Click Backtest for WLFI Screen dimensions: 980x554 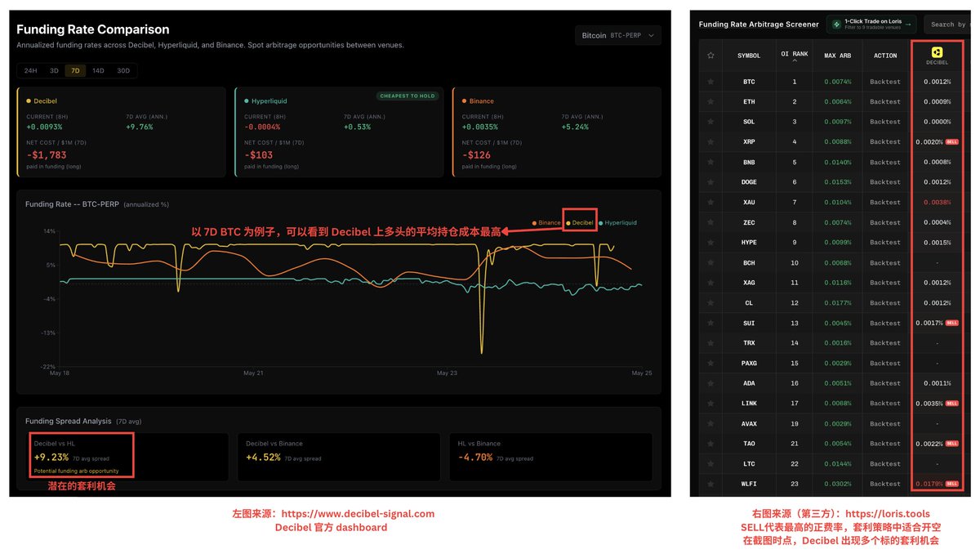coord(885,484)
